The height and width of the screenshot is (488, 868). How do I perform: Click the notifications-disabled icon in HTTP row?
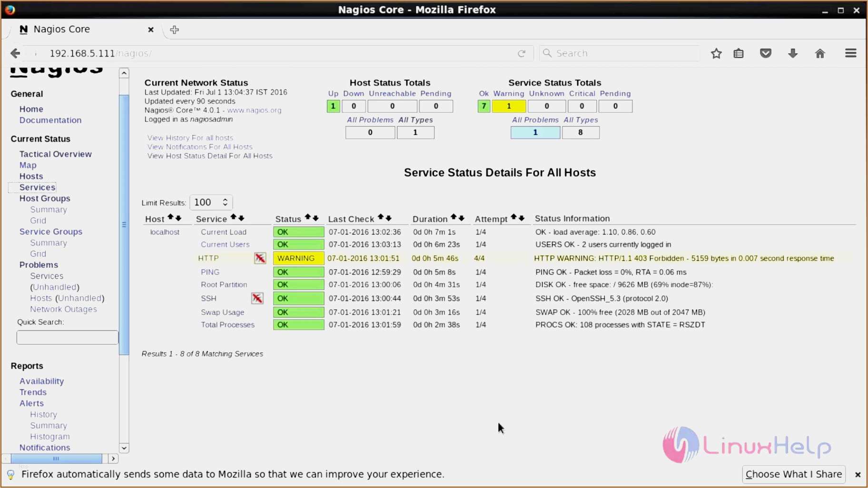pyautogui.click(x=260, y=258)
